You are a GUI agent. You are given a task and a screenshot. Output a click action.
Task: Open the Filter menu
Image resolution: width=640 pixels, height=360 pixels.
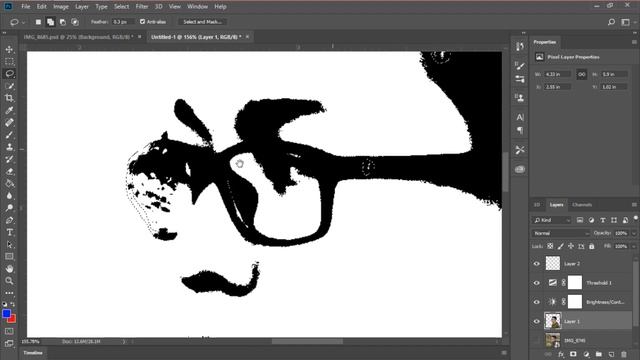click(x=142, y=7)
